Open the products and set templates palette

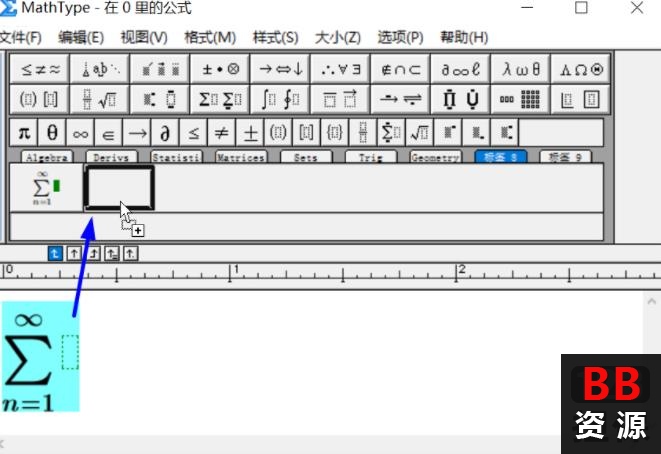461,99
